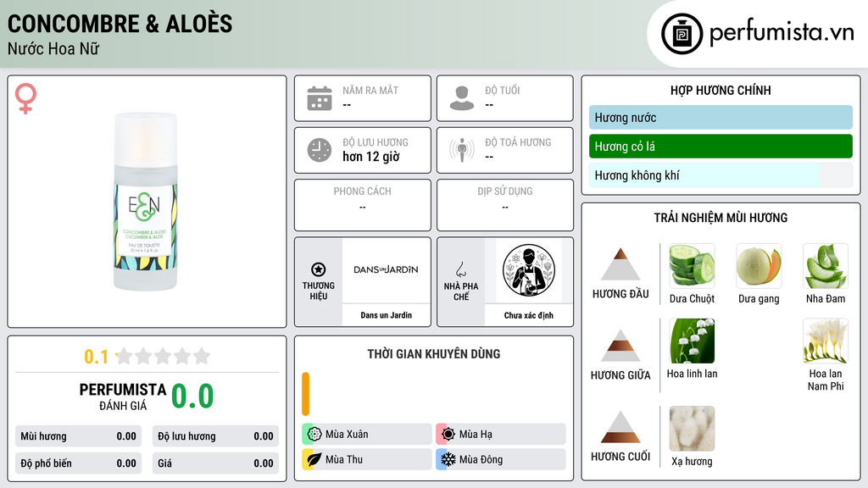Viewport: 868px width, 488px height.
Task: Click the 'Perfumista đánh giá' label
Action: pos(123,396)
